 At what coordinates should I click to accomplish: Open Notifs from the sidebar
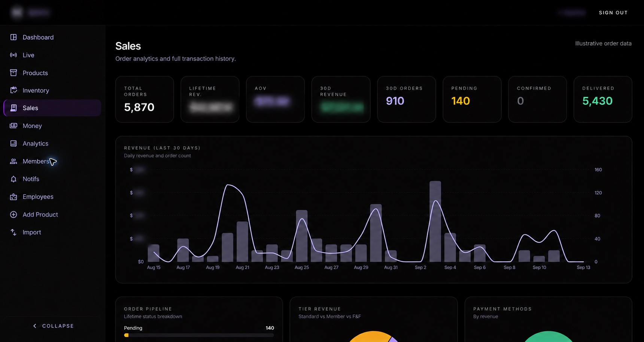click(x=52, y=179)
